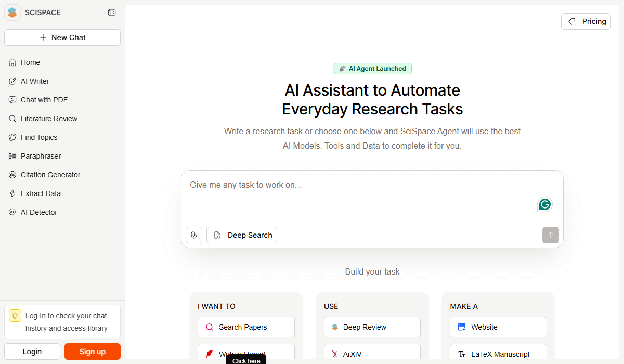Click the orange Sign up button
Screen dimensions: 624x364
pos(93,352)
